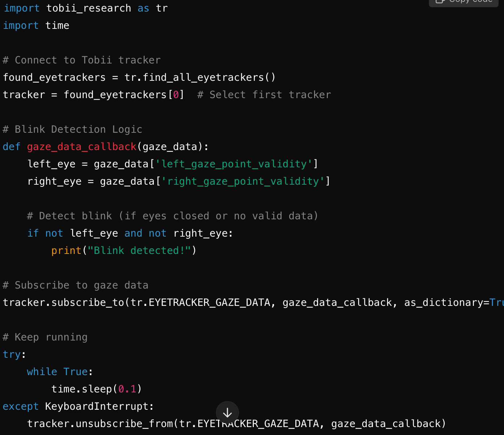504x435 pixels.
Task: Click the 'while True:' line
Action: pos(60,372)
